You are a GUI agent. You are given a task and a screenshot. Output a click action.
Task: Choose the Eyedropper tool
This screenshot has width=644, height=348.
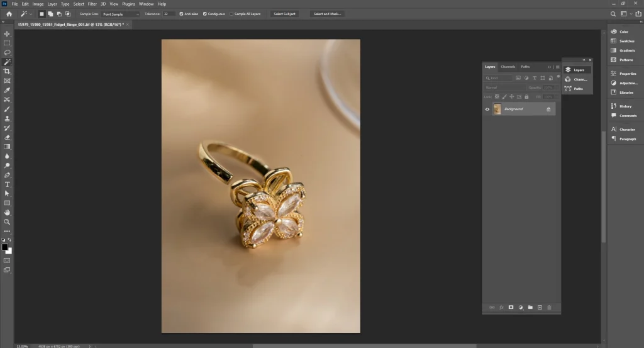point(8,91)
